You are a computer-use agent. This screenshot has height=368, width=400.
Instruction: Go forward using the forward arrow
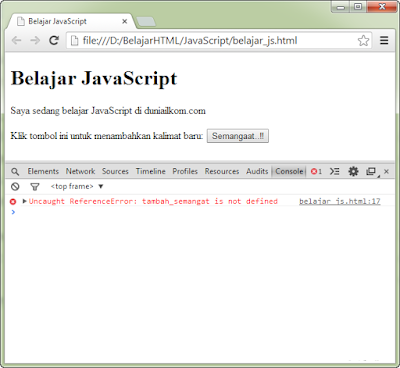[35, 41]
